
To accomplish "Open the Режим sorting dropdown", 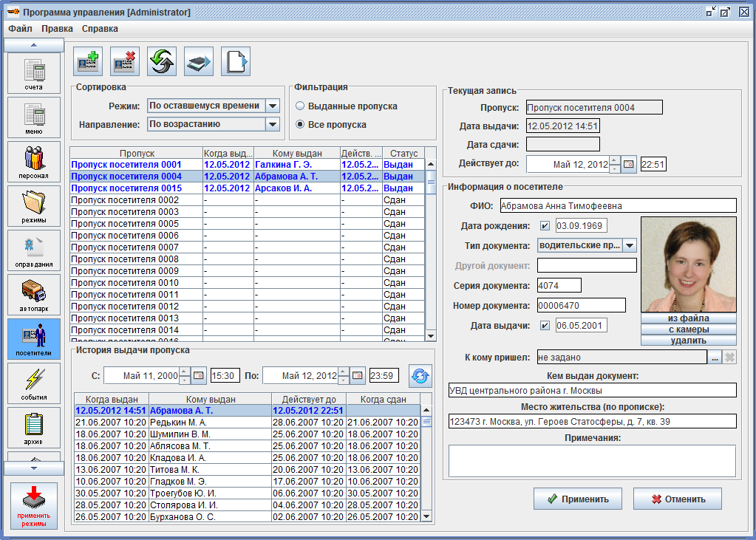I will (272, 106).
